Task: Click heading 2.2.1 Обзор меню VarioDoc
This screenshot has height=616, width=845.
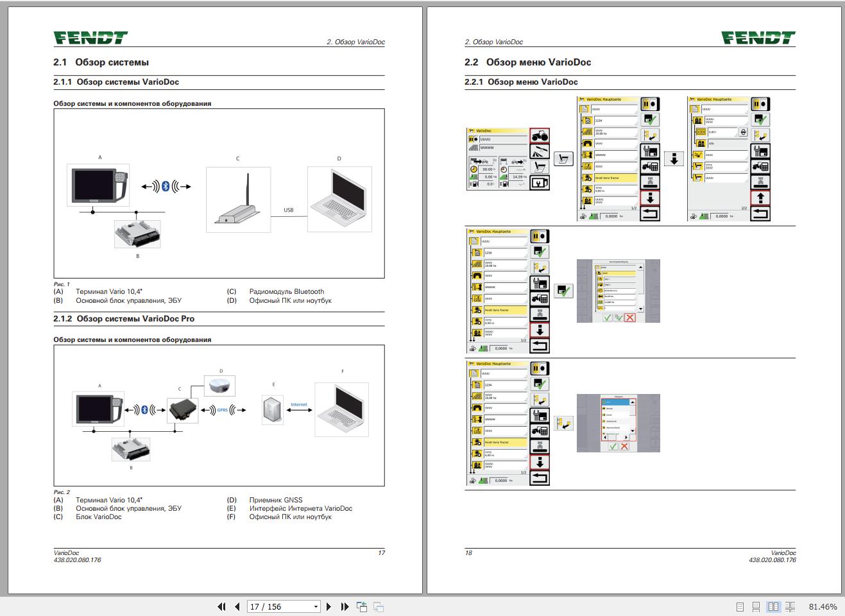Action: [x=521, y=82]
